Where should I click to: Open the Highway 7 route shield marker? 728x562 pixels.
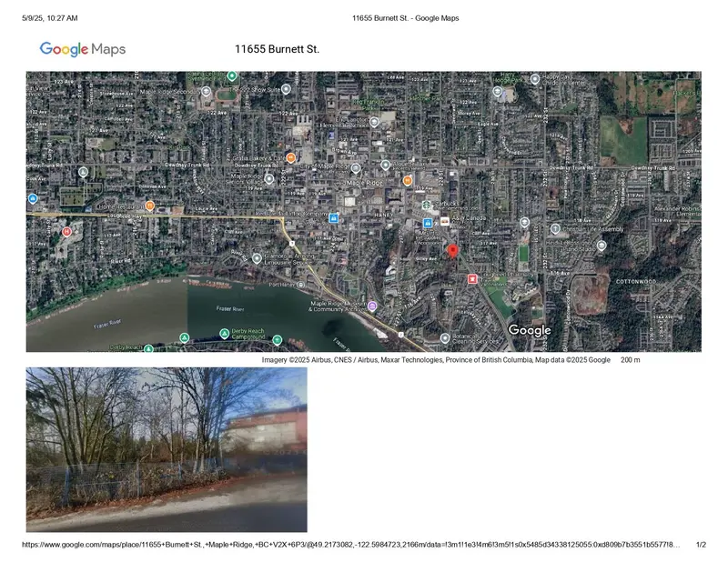[x=291, y=244]
